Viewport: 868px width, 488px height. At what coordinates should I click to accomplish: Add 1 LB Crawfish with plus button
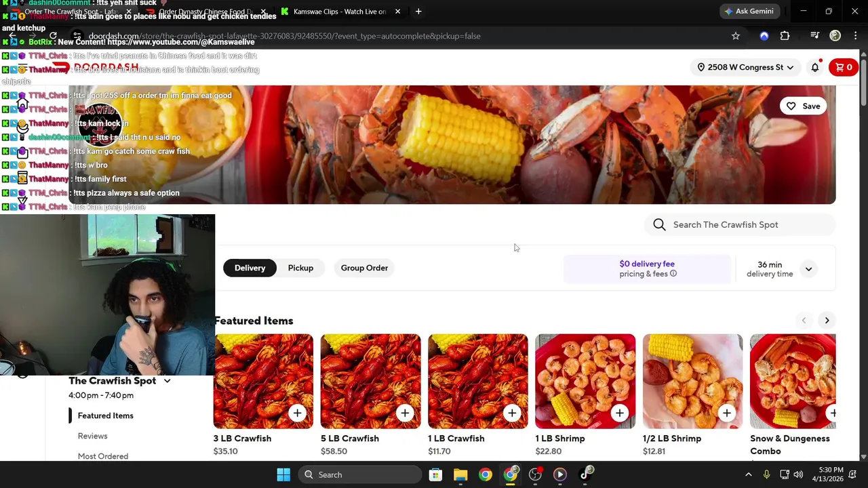512,413
